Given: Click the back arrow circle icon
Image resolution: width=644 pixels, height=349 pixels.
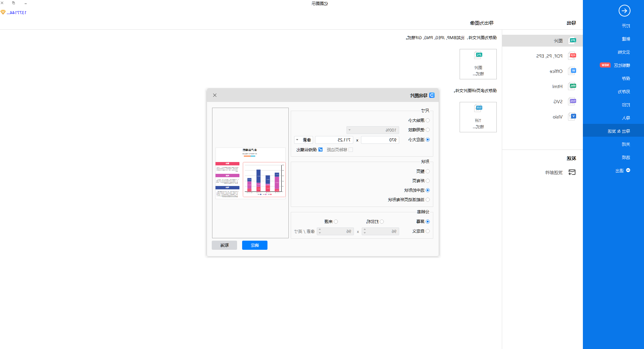Looking at the screenshot, I should (x=624, y=11).
